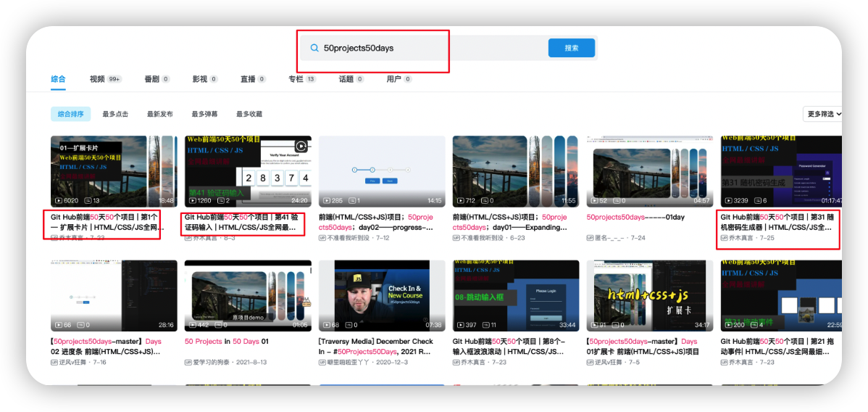The width and height of the screenshot is (868, 412).
Task: Click the UP badge beside 噼里啪啦歪丫丫
Action: 322,362
